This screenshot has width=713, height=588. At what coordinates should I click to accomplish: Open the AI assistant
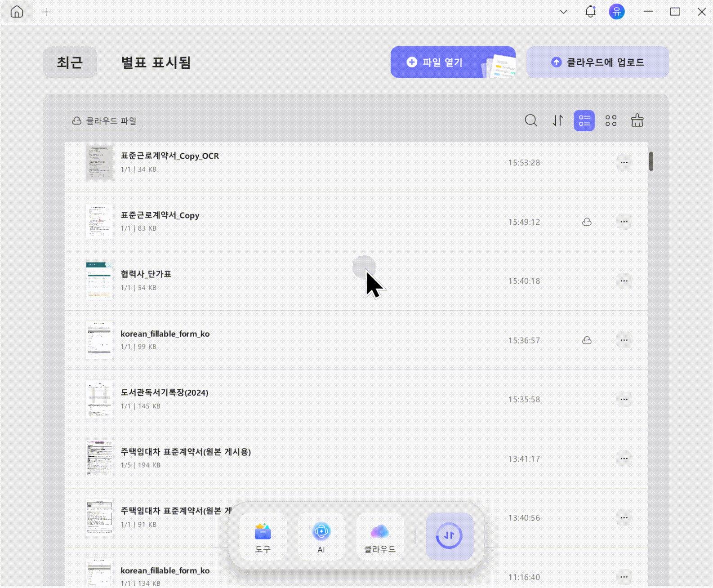point(321,536)
